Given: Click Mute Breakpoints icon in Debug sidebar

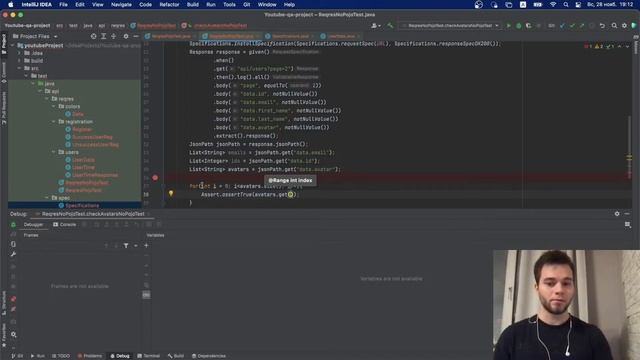Looking at the screenshot, I should (13, 309).
